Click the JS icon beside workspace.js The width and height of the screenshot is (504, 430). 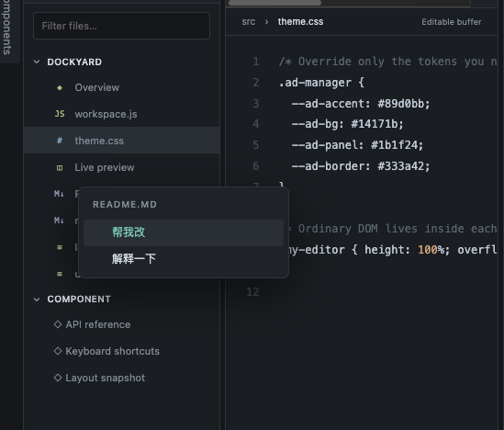click(x=60, y=114)
